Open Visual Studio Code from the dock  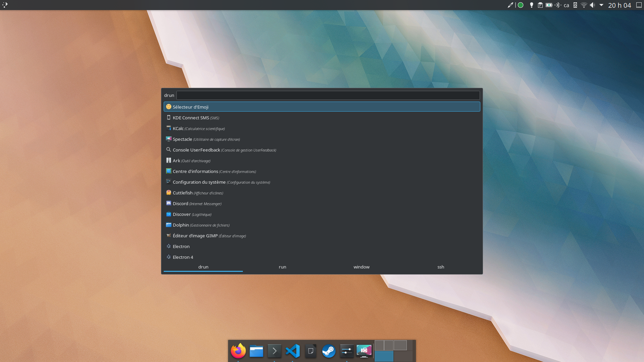pos(292,351)
